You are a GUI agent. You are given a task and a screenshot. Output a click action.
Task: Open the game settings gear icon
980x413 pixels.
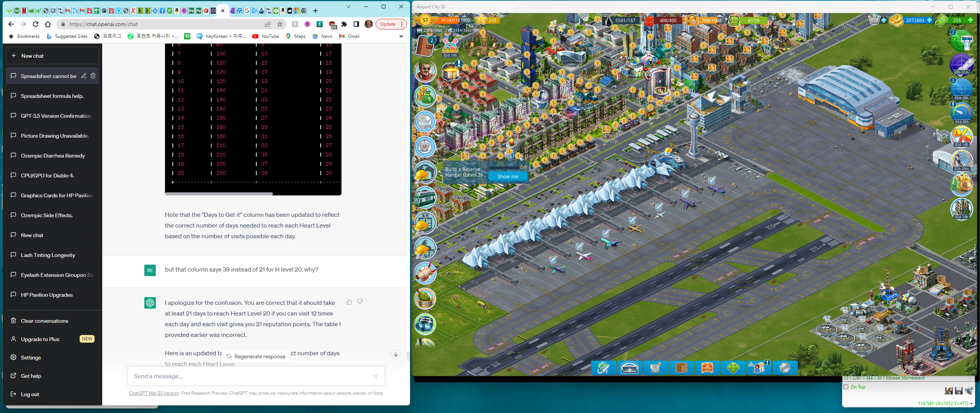pos(785,368)
